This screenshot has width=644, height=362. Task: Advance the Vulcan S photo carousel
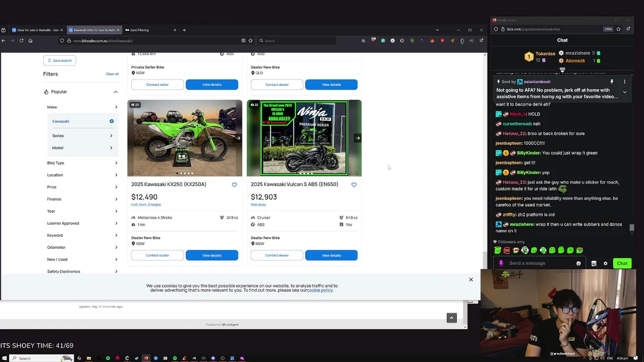pyautogui.click(x=358, y=138)
